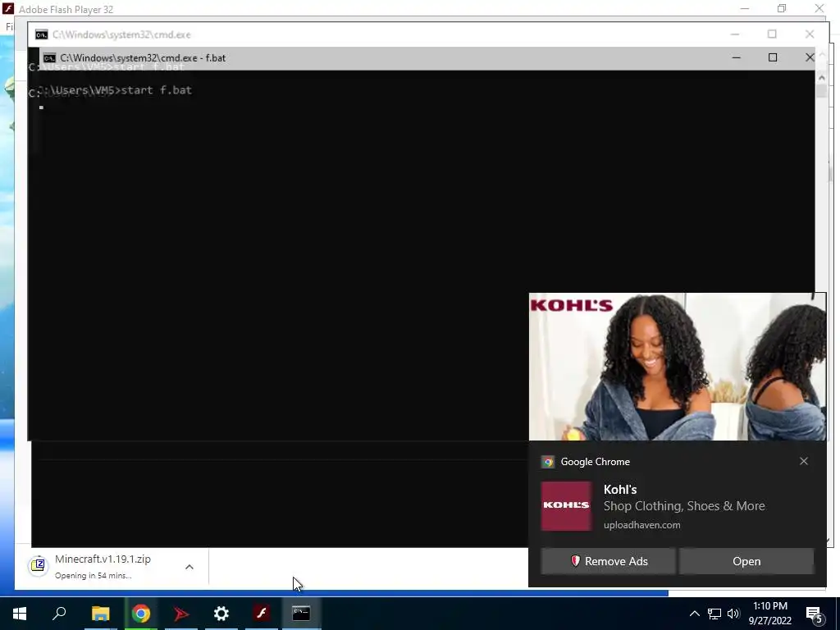
Task: Click the f.bat cmd window system icon
Action: [x=50, y=58]
